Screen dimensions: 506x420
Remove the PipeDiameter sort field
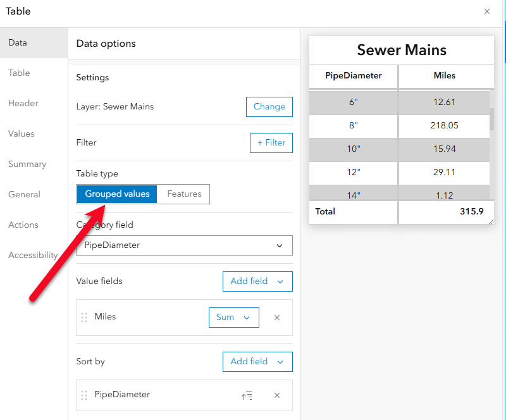276,395
